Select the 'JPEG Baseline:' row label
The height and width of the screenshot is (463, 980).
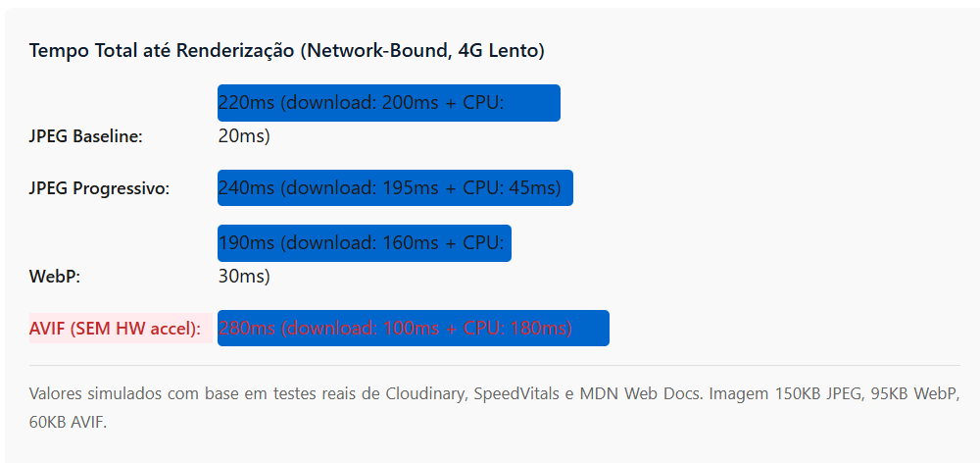coord(86,136)
